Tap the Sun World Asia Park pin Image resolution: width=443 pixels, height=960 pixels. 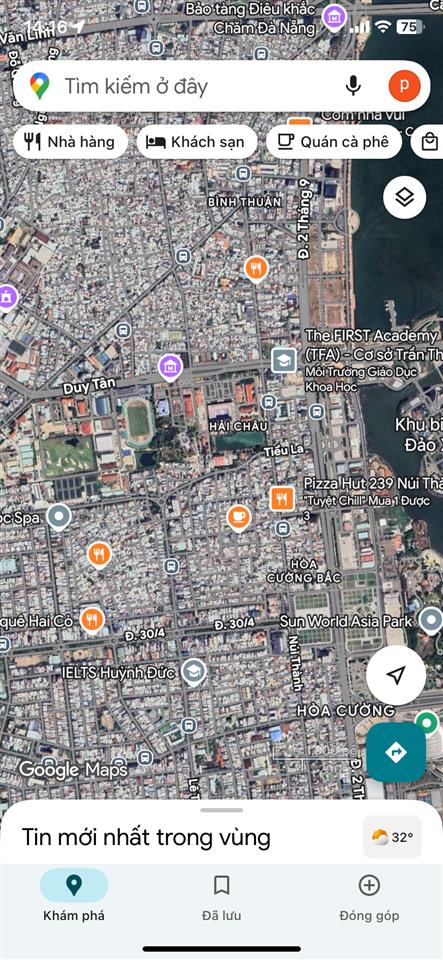[x=431, y=622]
